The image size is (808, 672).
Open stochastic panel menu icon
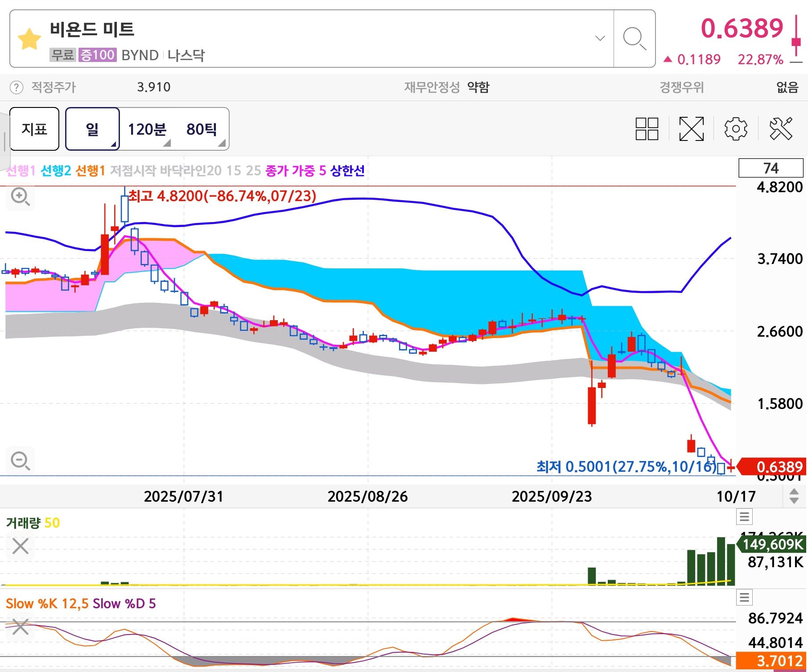[744, 597]
